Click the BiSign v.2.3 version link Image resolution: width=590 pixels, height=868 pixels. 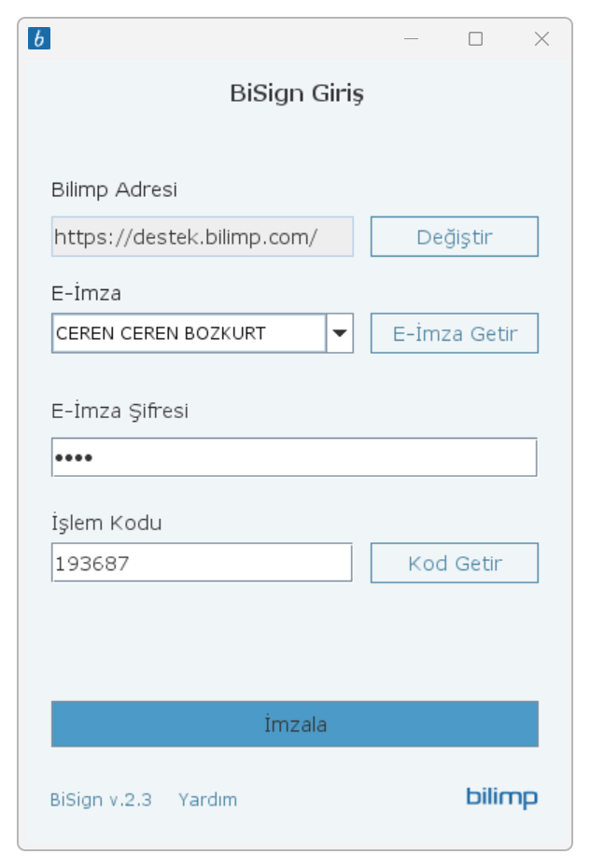pyautogui.click(x=101, y=800)
